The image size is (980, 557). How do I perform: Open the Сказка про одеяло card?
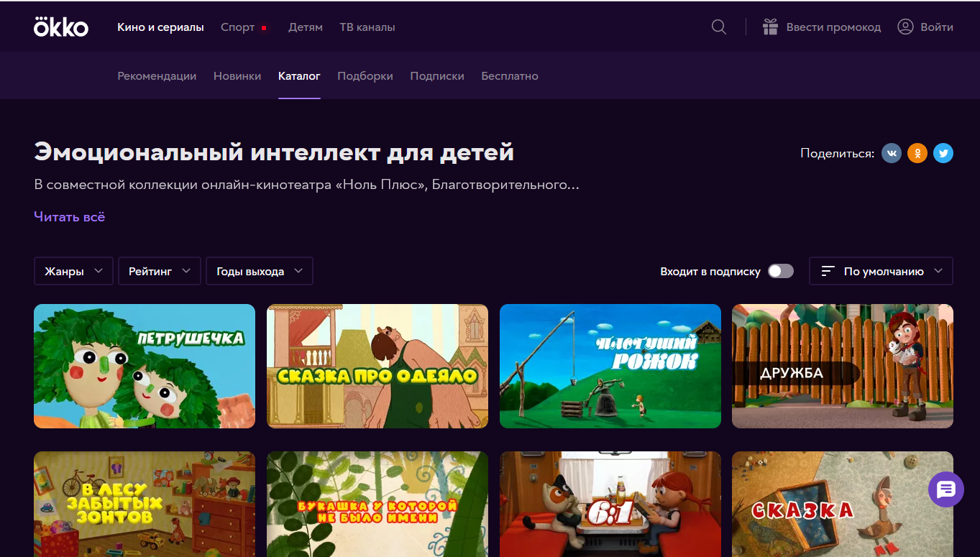[x=377, y=366]
